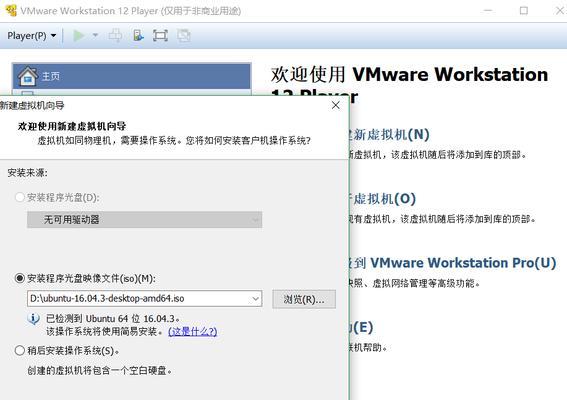Open the 这是什么? help link
This screenshot has height=400, width=567.
[x=192, y=331]
